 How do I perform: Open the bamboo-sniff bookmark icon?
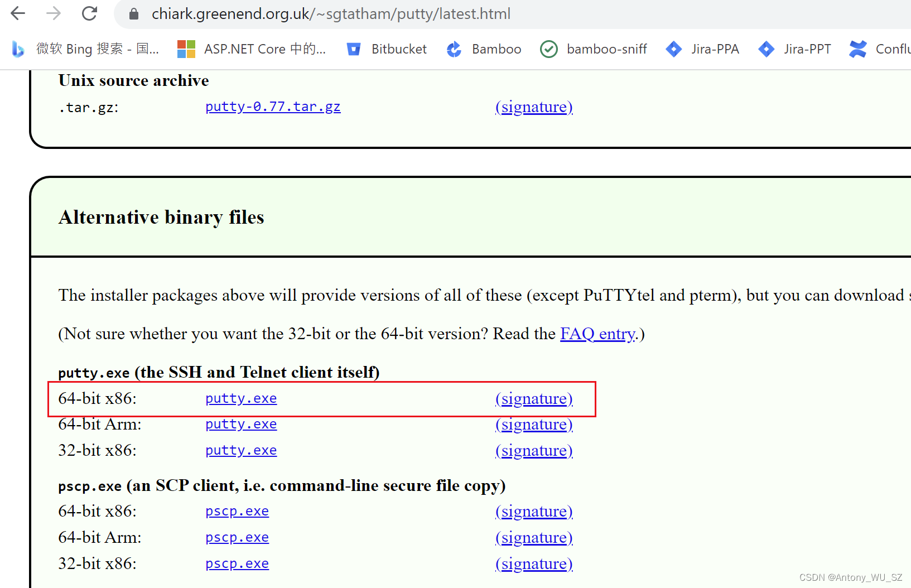[x=549, y=49]
